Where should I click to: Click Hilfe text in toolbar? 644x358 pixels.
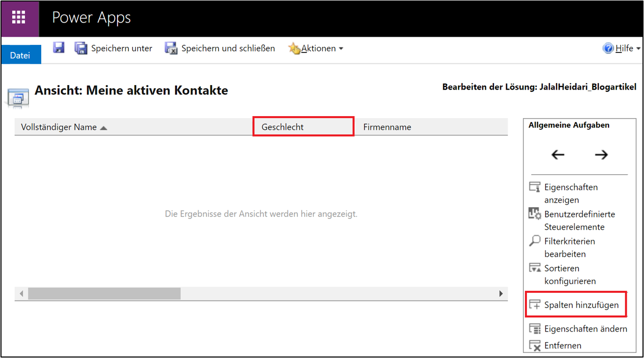624,48
